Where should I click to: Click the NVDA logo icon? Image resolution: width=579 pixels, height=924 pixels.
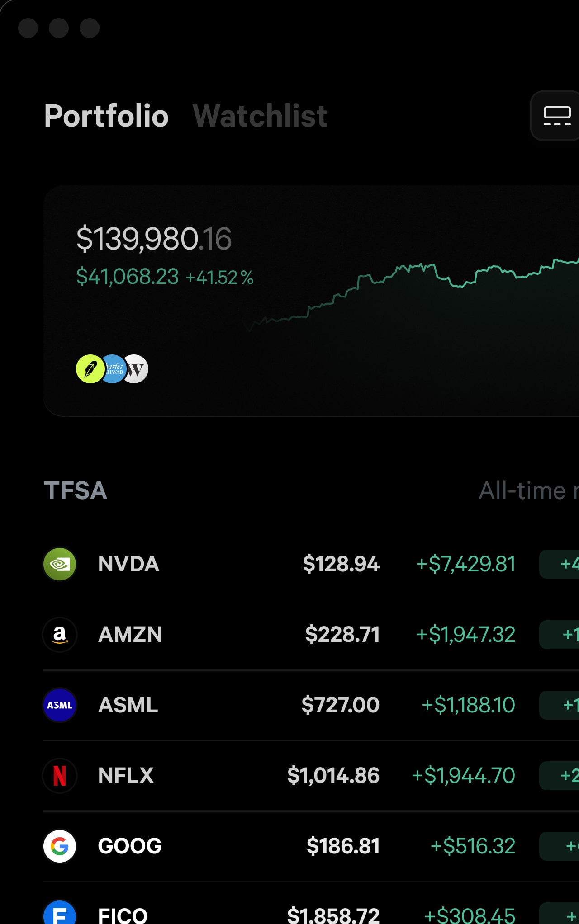coord(60,564)
